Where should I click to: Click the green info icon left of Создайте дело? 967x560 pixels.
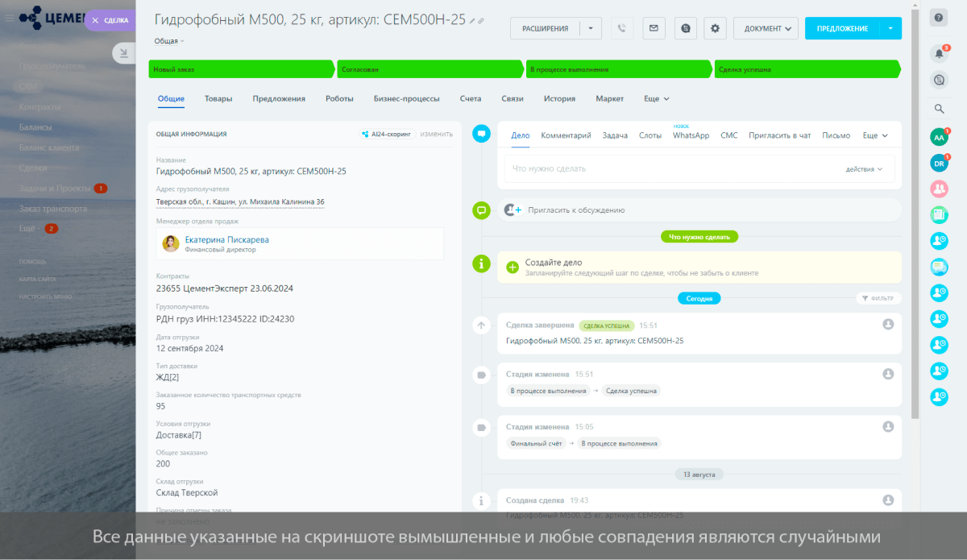[x=482, y=263]
